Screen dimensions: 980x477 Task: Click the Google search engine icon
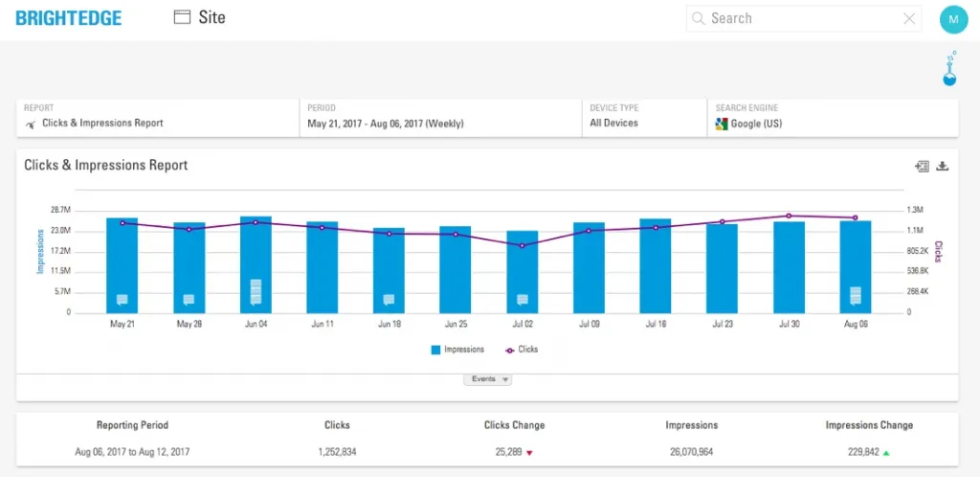click(x=722, y=124)
